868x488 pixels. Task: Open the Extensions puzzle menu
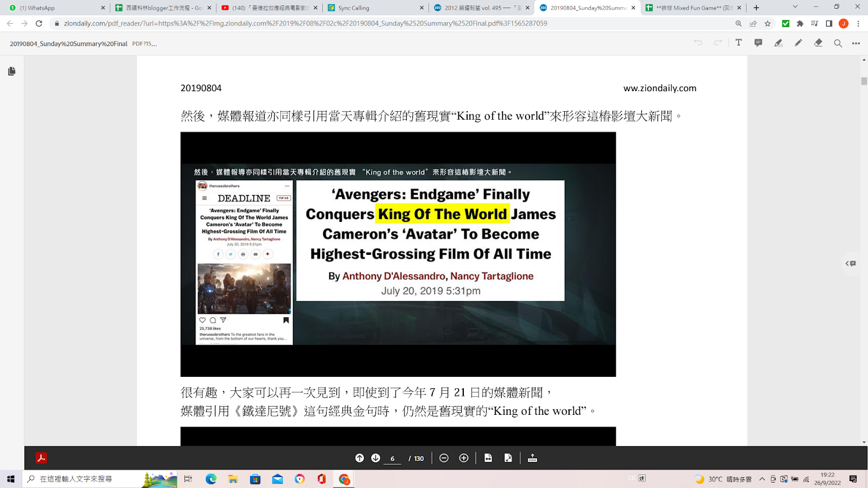tap(800, 23)
